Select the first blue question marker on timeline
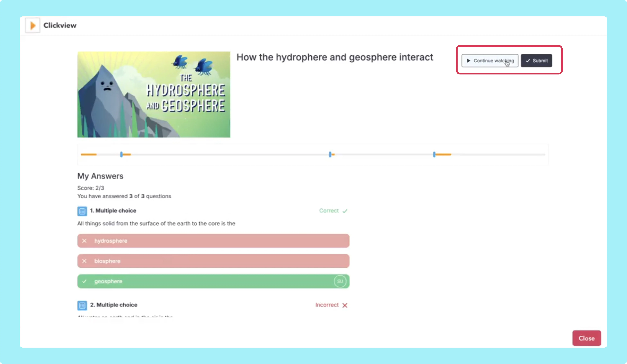 (121, 154)
